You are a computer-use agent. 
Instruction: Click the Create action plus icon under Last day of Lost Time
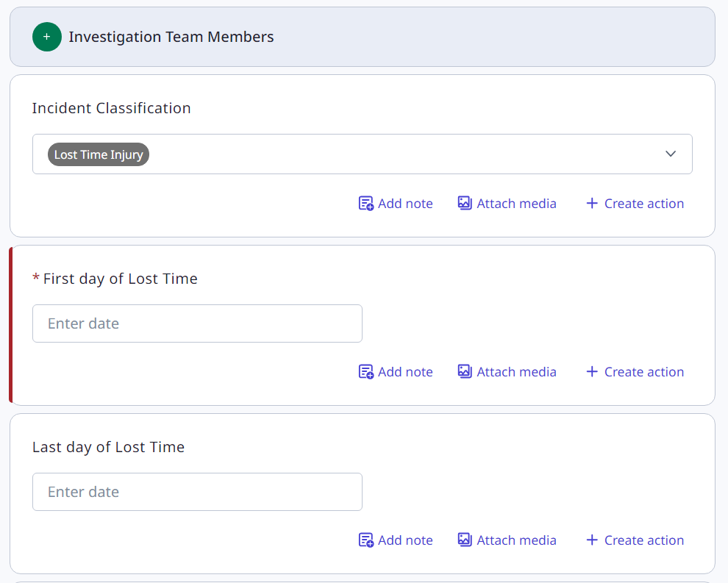point(592,540)
